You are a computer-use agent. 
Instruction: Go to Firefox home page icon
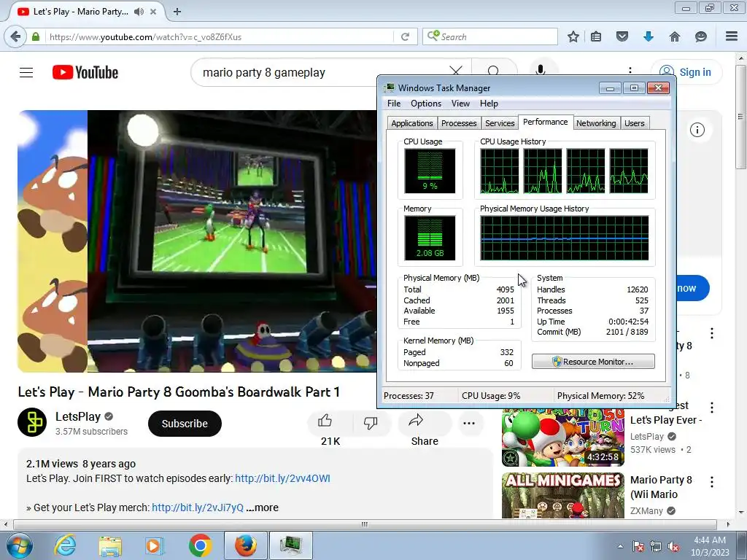click(675, 36)
